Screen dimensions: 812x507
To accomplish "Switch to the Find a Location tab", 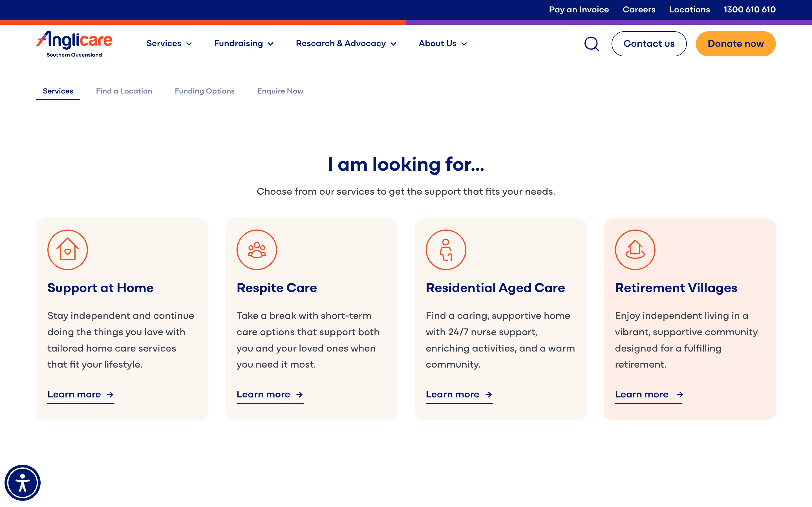I will tap(124, 91).
